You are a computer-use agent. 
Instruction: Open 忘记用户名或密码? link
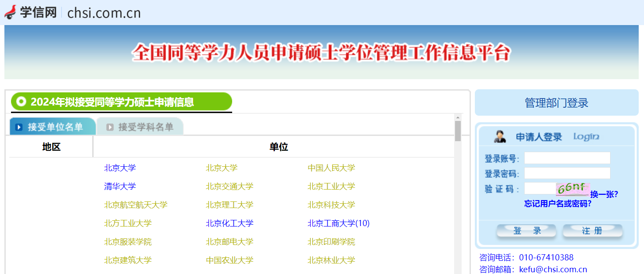click(558, 204)
